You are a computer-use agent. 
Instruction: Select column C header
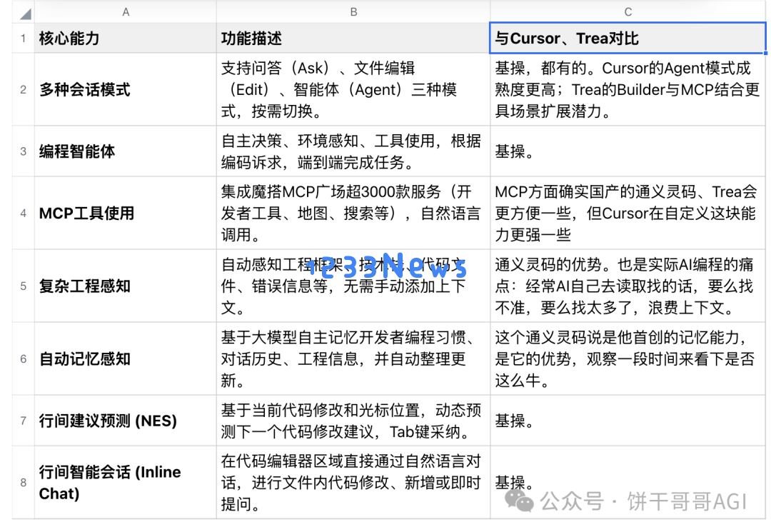pyautogui.click(x=628, y=12)
